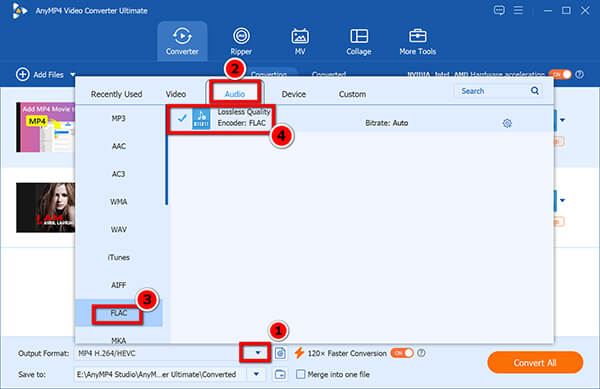Image resolution: width=600 pixels, height=389 pixels.
Task: Click the lightning 120x Faster Conversion icon
Action: coord(299,353)
